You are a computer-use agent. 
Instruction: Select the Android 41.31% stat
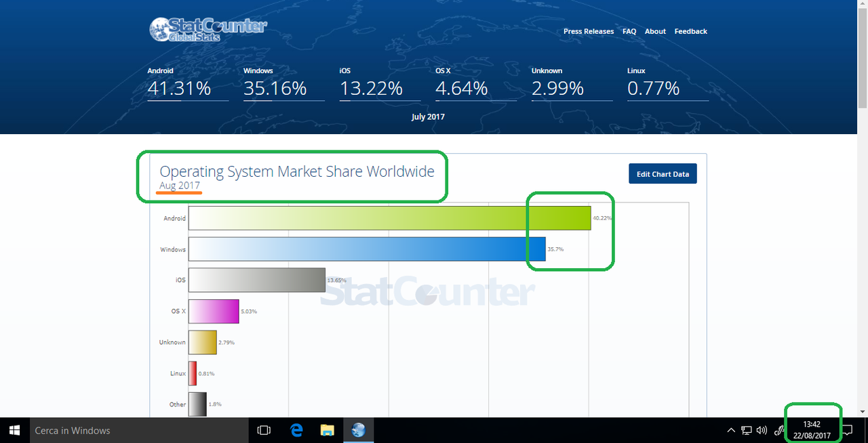click(188, 84)
